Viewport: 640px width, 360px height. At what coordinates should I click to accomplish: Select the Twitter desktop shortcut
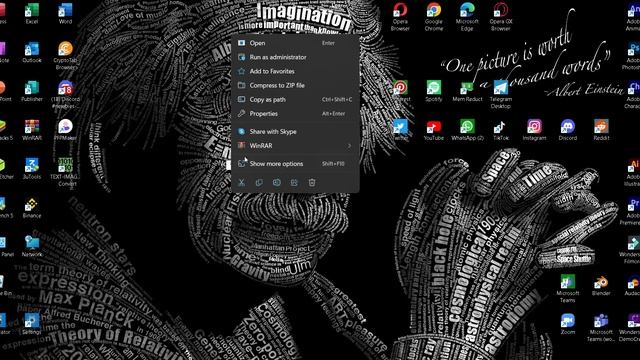(x=400, y=130)
